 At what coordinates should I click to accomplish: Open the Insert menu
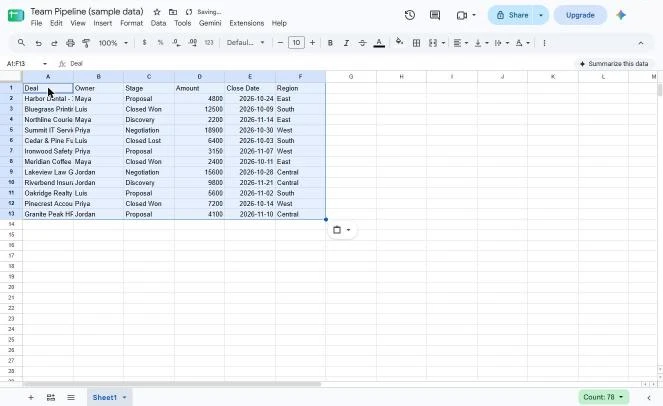pos(103,23)
